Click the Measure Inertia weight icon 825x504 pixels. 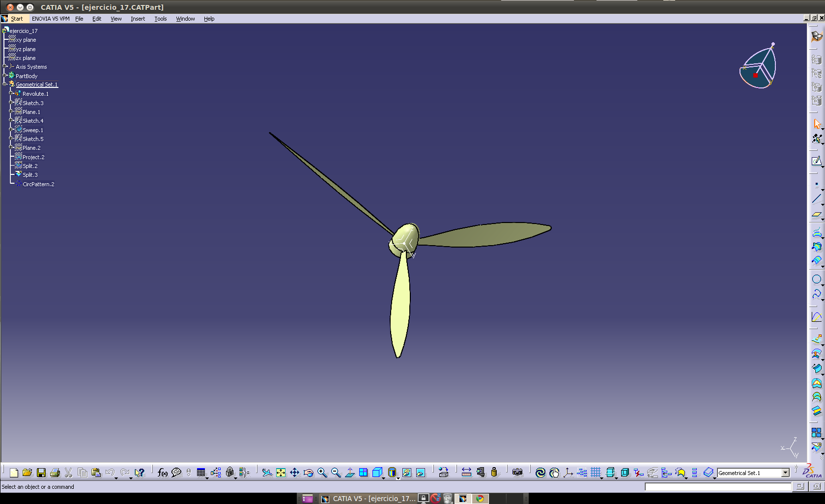coord(494,473)
